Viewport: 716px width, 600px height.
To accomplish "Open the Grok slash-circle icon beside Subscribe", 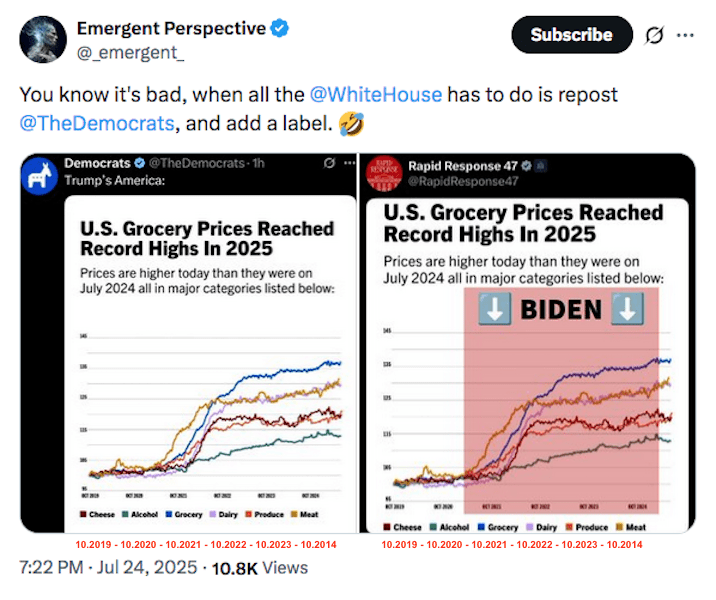I will pos(655,34).
